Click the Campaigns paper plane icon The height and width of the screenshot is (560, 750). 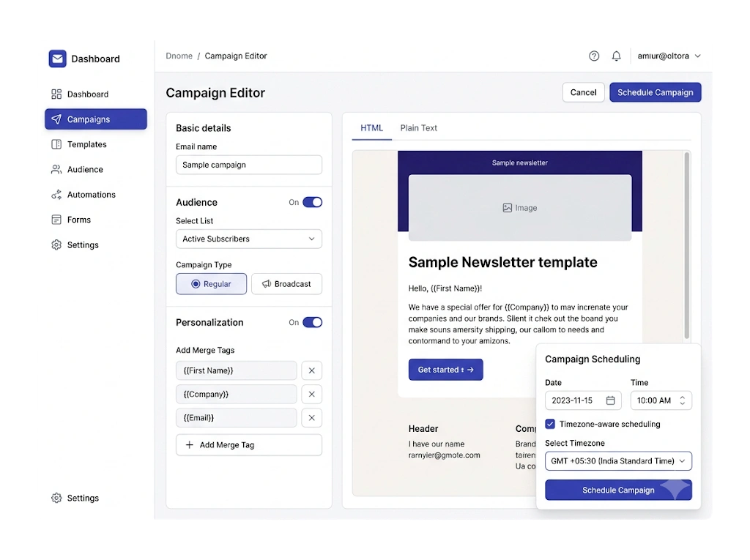click(56, 119)
